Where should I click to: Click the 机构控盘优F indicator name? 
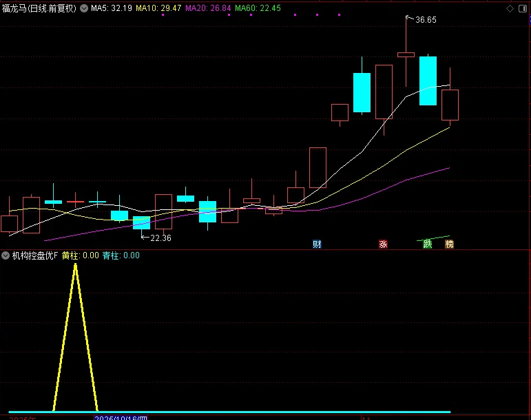(x=35, y=255)
